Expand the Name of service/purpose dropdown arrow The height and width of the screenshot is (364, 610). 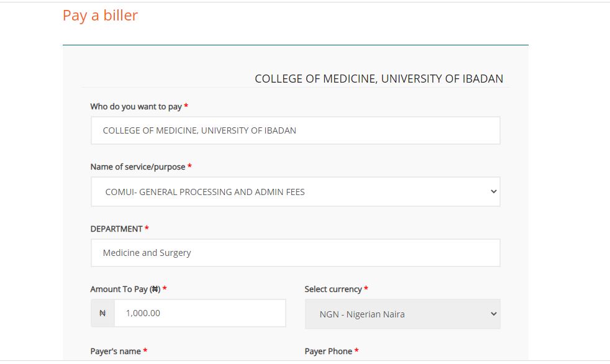click(493, 192)
